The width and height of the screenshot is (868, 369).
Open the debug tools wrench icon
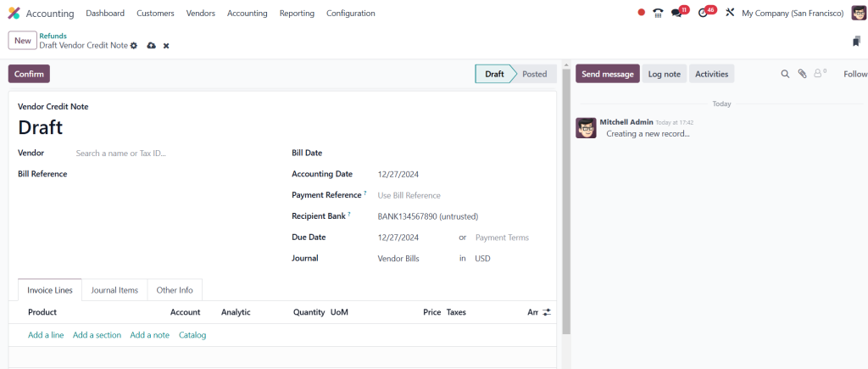click(730, 12)
